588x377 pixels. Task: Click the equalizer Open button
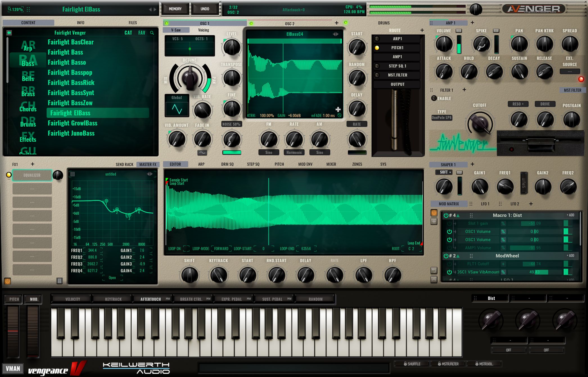point(112,278)
